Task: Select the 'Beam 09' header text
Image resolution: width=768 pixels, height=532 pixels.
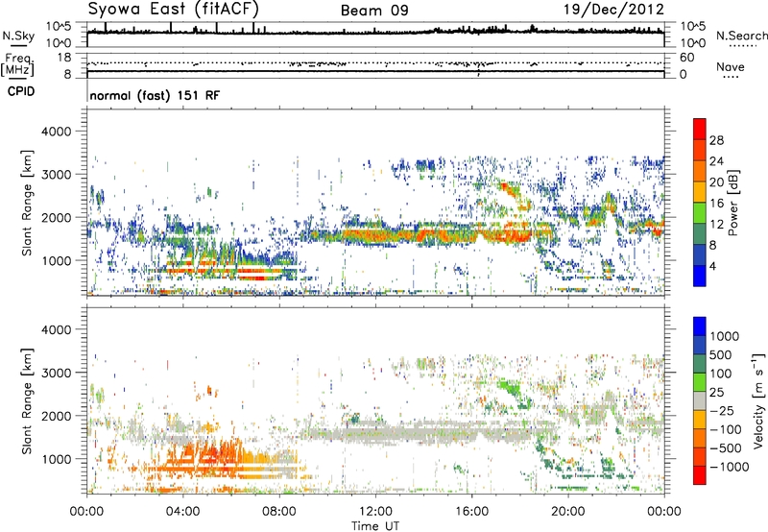Action: tap(374, 11)
